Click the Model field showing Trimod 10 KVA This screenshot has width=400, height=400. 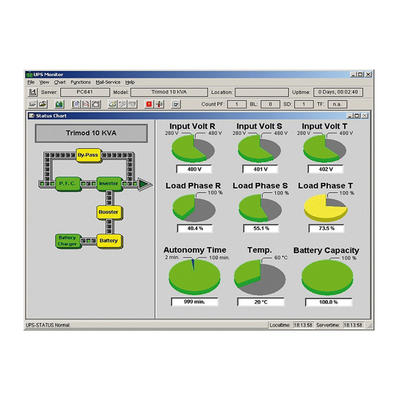(x=169, y=92)
